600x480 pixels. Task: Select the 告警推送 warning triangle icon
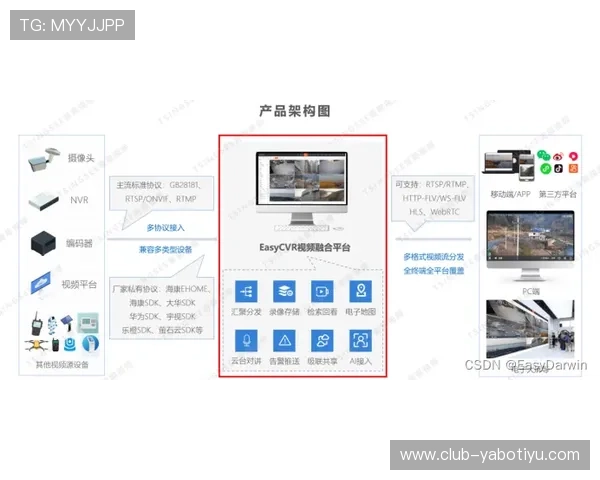(x=284, y=340)
